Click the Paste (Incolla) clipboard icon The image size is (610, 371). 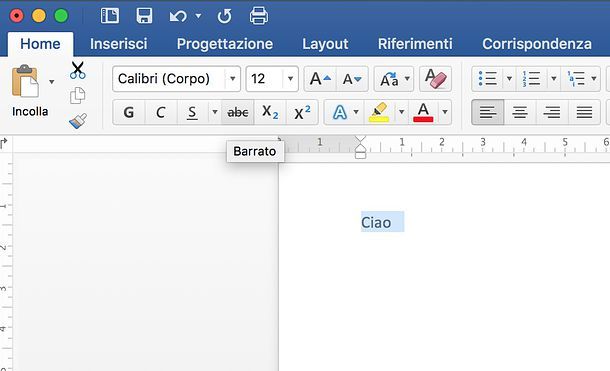point(25,81)
